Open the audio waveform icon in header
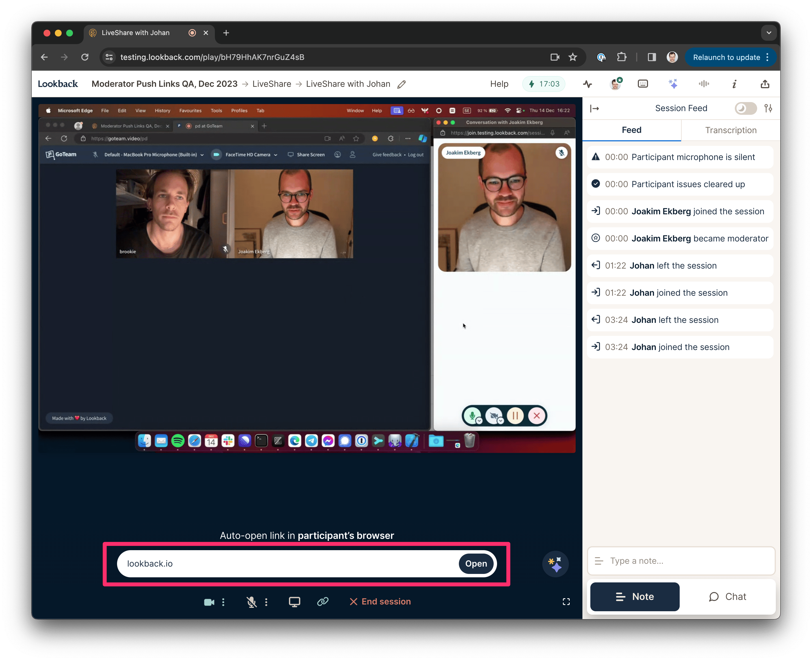Viewport: 812px width, 661px height. pyautogui.click(x=703, y=84)
